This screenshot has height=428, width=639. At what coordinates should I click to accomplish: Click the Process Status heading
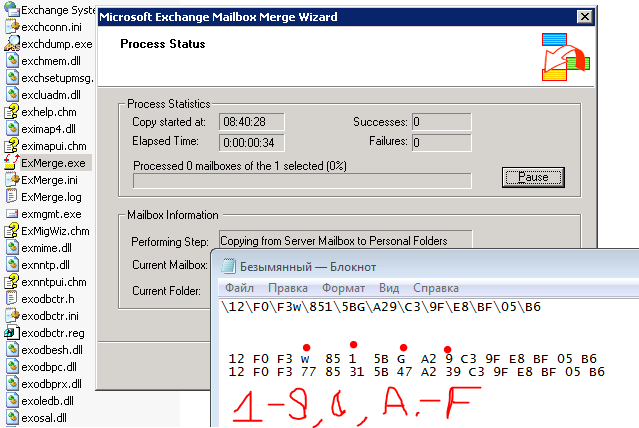coord(163,44)
